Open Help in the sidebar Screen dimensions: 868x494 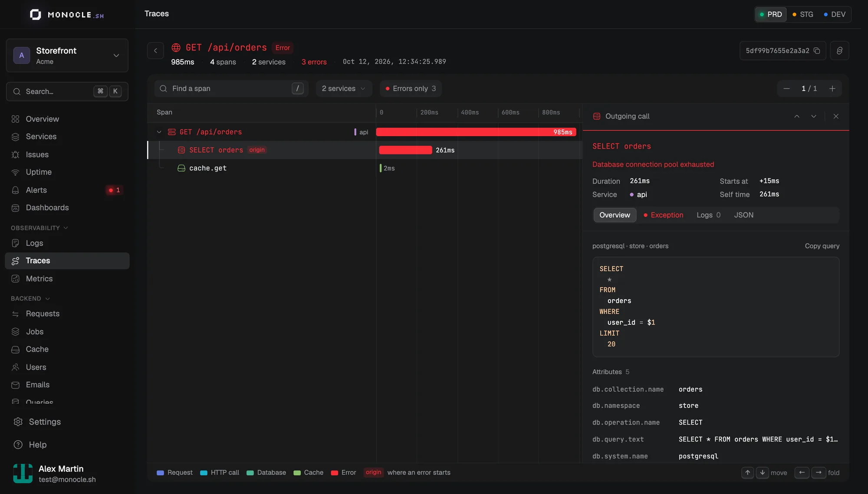point(67,445)
